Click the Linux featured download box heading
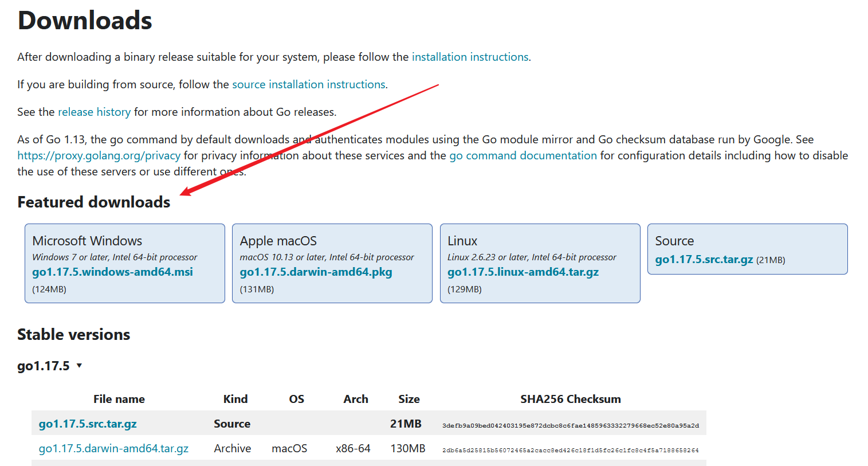The image size is (868, 466). pos(462,241)
